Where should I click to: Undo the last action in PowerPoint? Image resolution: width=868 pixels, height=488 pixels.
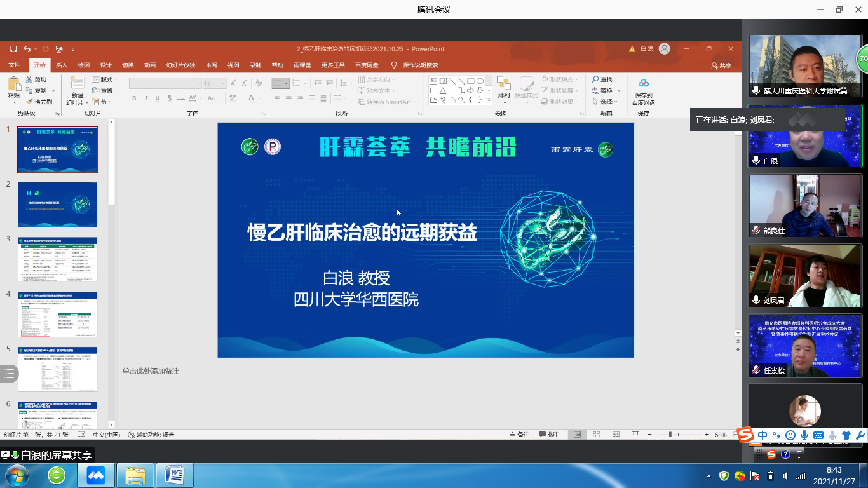tap(27, 49)
